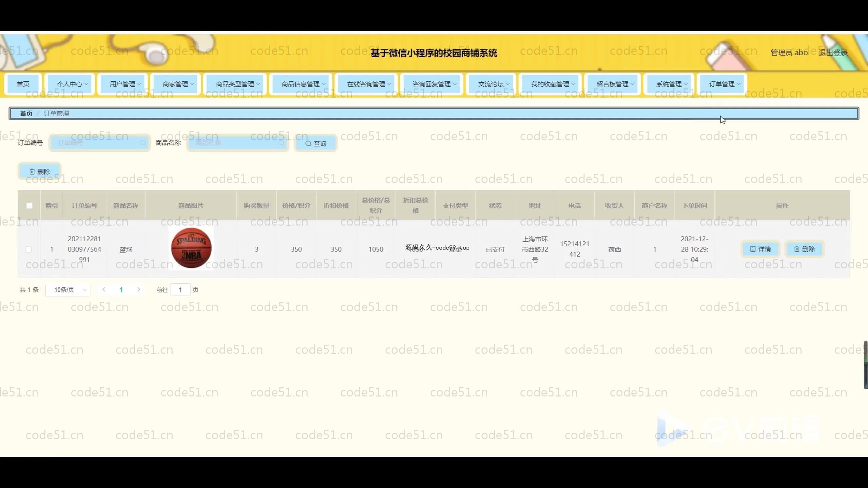The image size is (868, 488).
Task: Open 详情 for the 篮球 order
Action: click(x=761, y=249)
